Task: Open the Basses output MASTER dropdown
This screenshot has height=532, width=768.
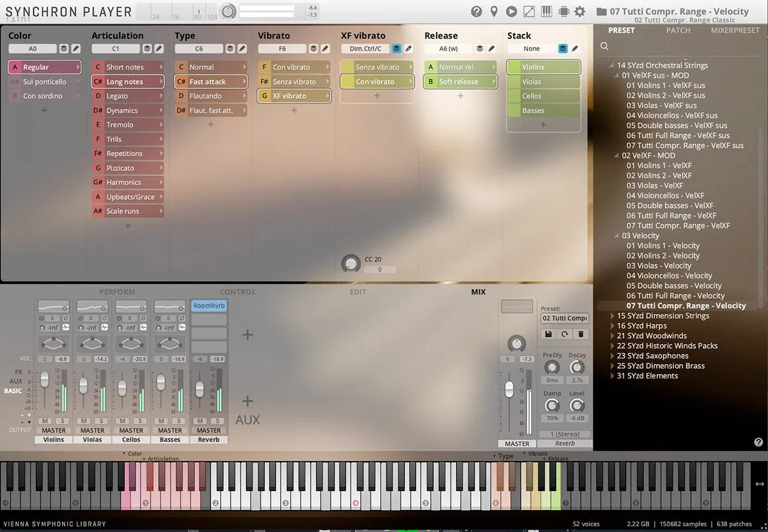Action: coord(170,430)
